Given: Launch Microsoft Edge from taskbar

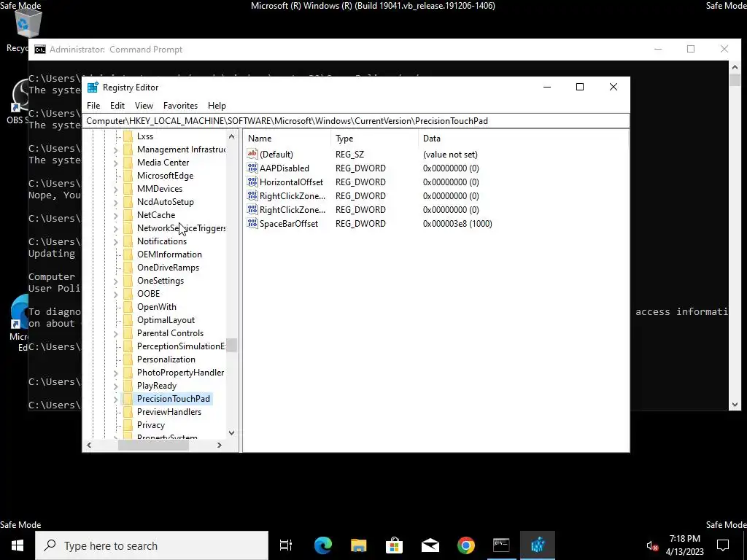Looking at the screenshot, I should (322, 545).
